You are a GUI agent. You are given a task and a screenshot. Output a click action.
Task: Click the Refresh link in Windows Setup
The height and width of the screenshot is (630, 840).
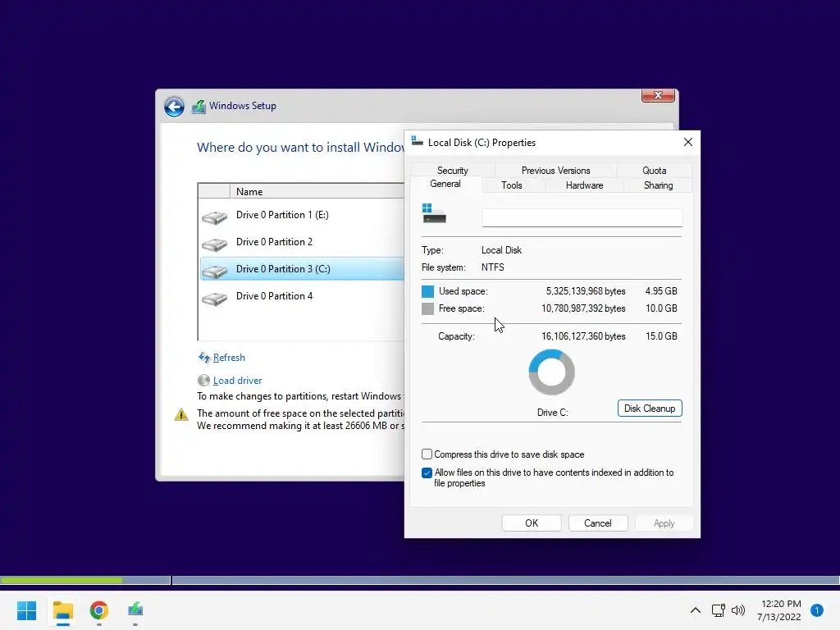(229, 358)
